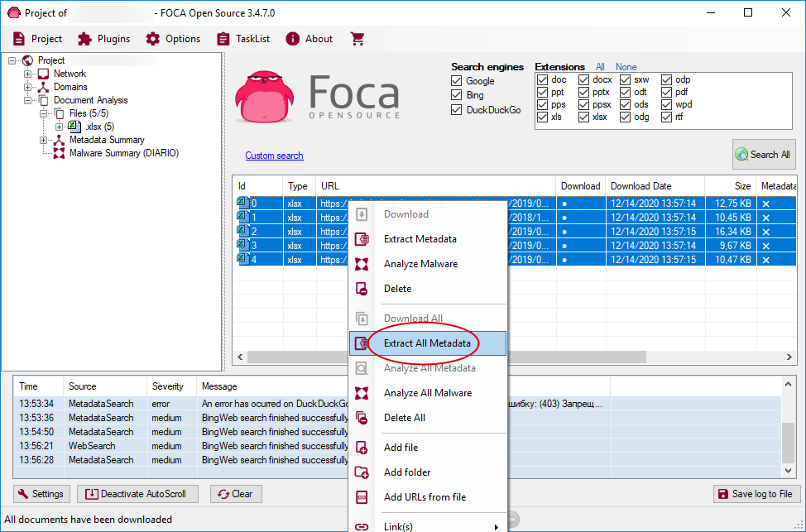Expand the .xlsx (5) node
806x532 pixels.
coord(59,127)
